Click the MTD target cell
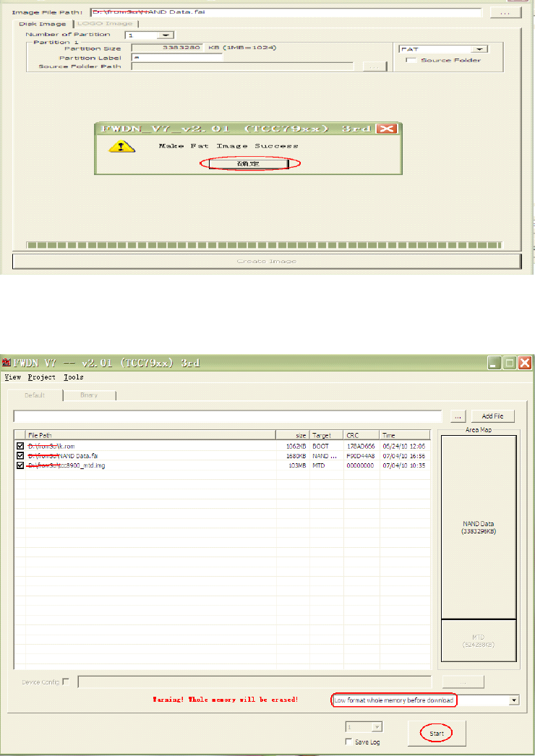This screenshot has width=535, height=756. pyautogui.click(x=318, y=465)
